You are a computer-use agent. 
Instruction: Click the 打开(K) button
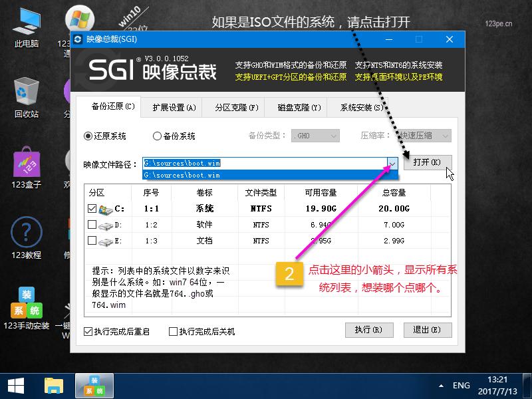click(x=428, y=162)
